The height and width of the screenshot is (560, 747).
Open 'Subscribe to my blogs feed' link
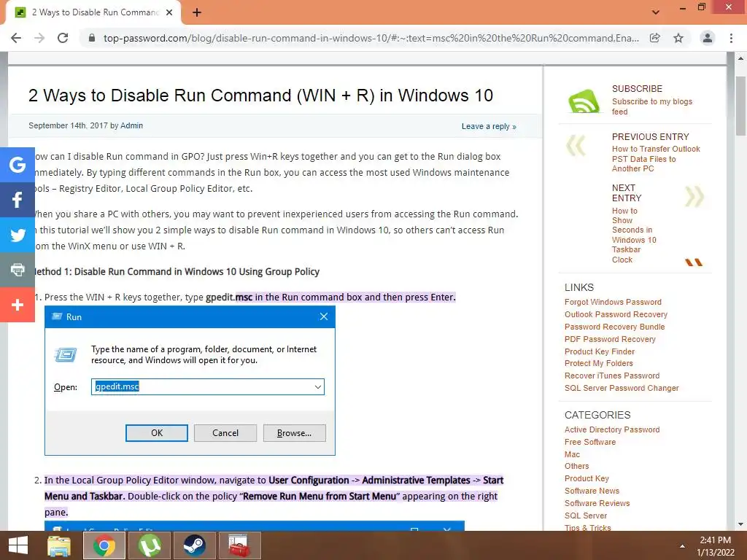pos(651,106)
